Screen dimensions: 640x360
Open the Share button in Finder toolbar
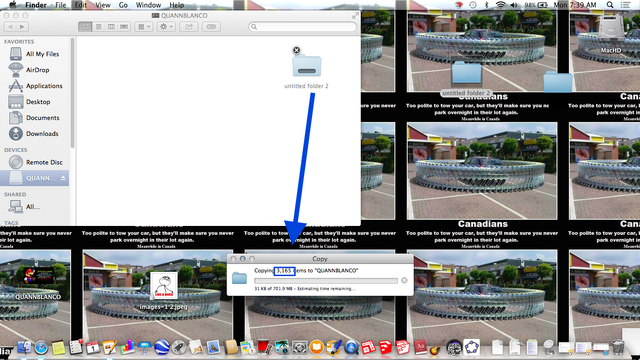pos(189,27)
